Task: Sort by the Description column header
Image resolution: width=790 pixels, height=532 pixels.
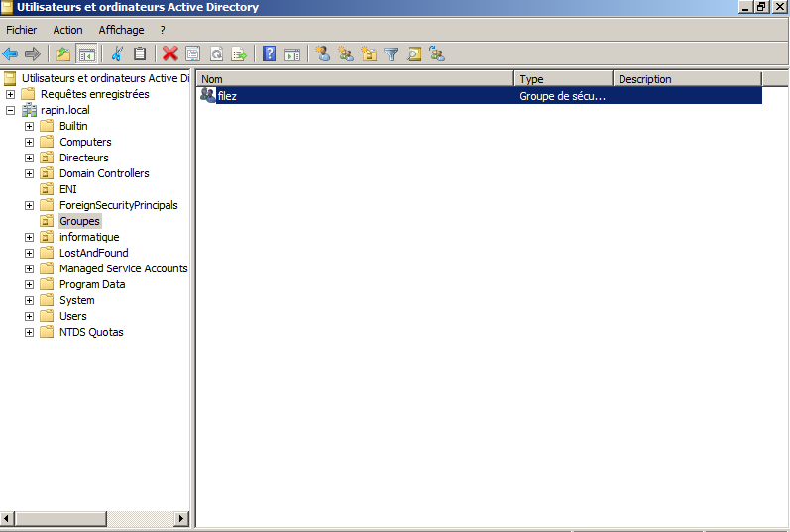Action: [687, 79]
